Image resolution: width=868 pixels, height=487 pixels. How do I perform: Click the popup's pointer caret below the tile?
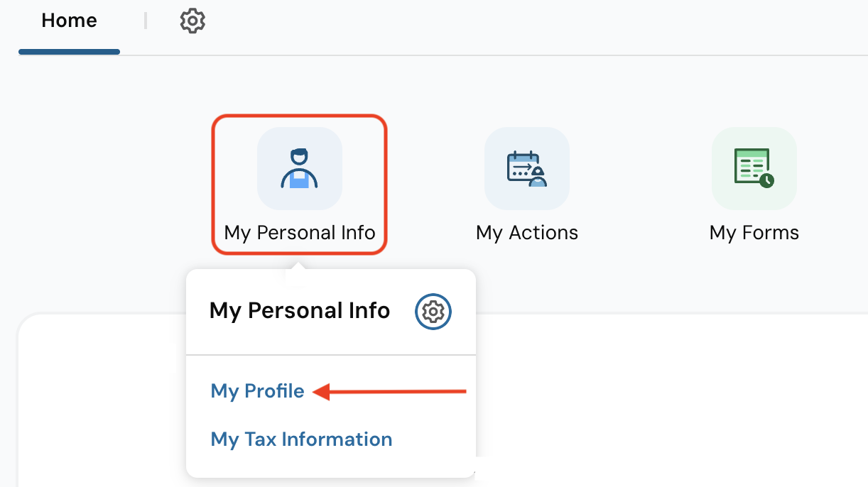coord(299,267)
